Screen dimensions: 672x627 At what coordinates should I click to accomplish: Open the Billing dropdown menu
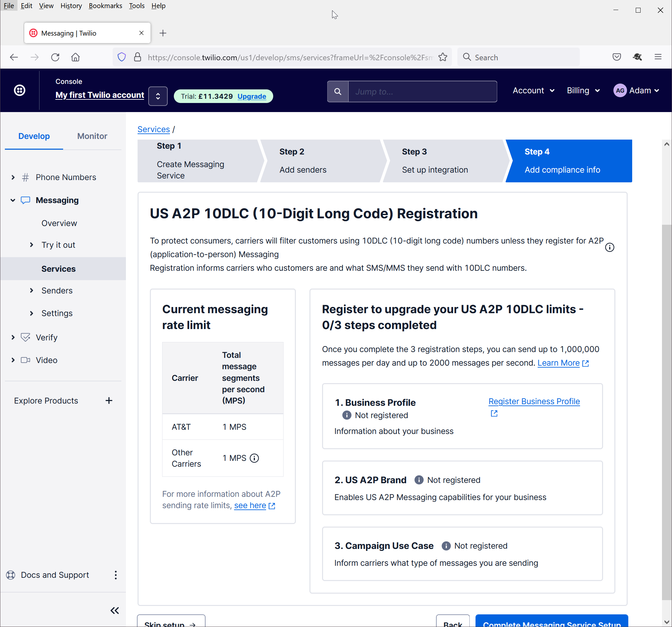pyautogui.click(x=583, y=91)
